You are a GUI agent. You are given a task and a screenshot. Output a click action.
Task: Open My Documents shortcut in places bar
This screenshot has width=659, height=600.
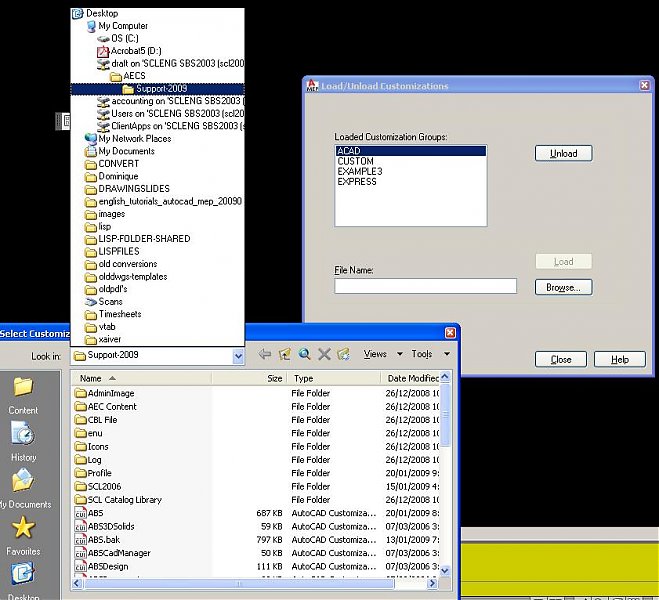tap(24, 487)
